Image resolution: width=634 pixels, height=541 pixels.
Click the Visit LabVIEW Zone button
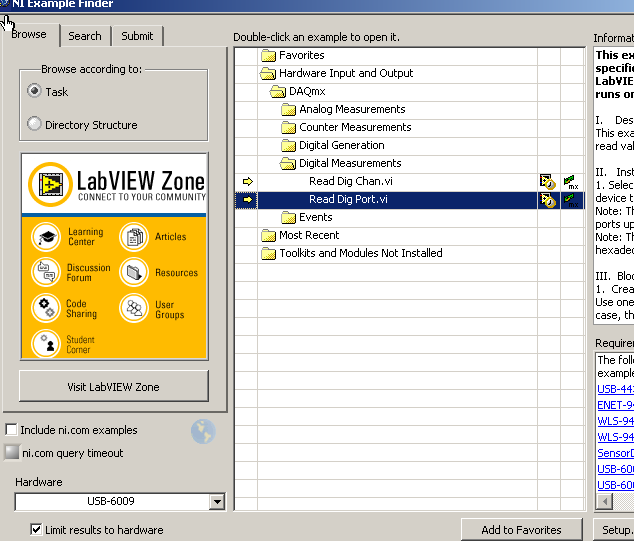tap(114, 387)
